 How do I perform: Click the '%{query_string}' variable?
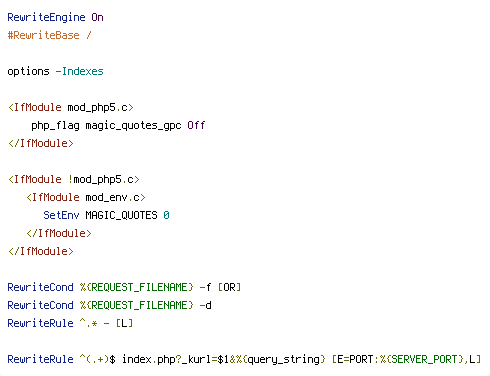click(280, 359)
